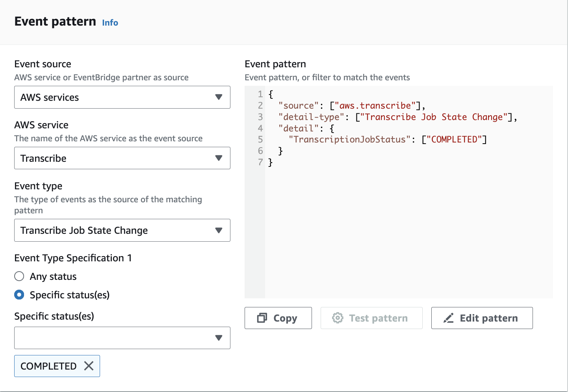Click the "detail" key on code line 4
568x392 pixels.
click(x=299, y=128)
